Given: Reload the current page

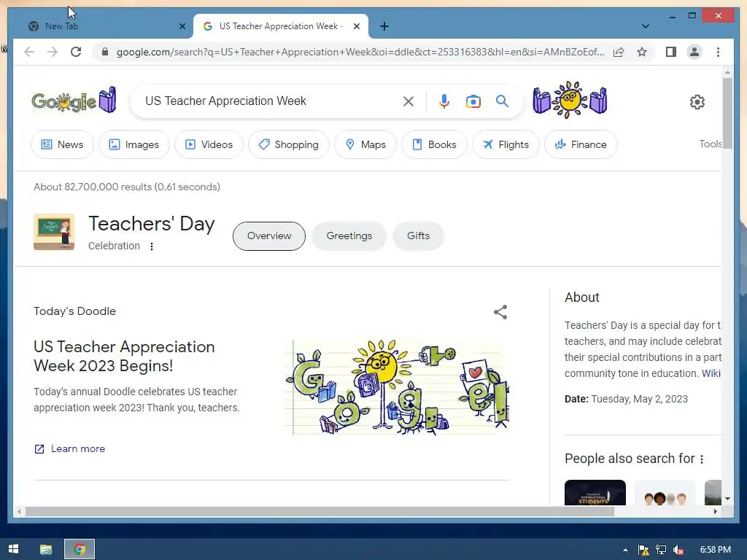Looking at the screenshot, I should click(x=76, y=52).
